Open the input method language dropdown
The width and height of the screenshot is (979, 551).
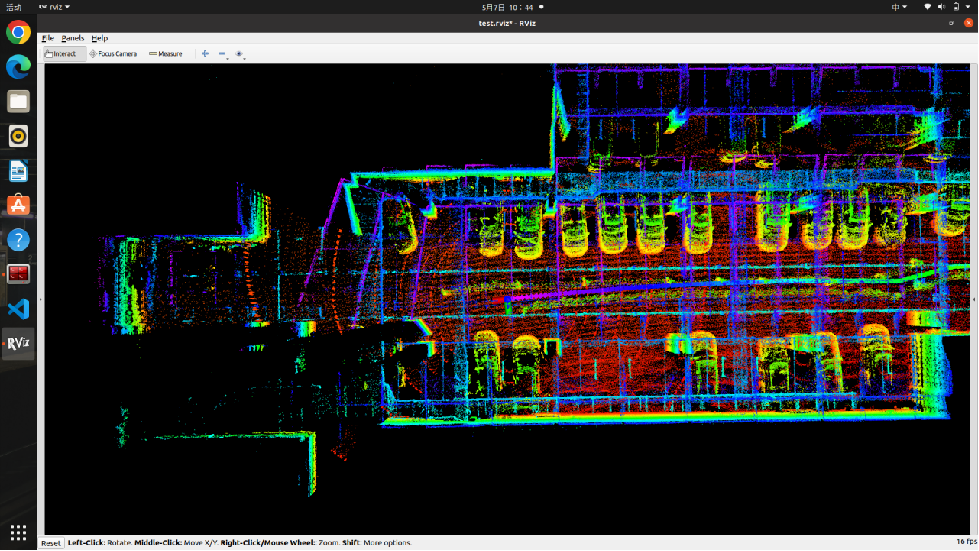pyautogui.click(x=901, y=7)
